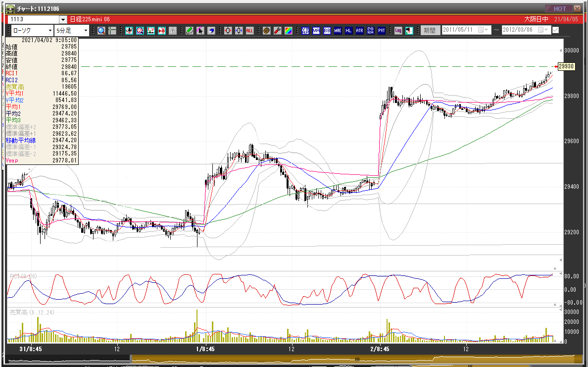Toggle the ATR indicator button
Viewport: 588px width, 367px height.
point(360,31)
